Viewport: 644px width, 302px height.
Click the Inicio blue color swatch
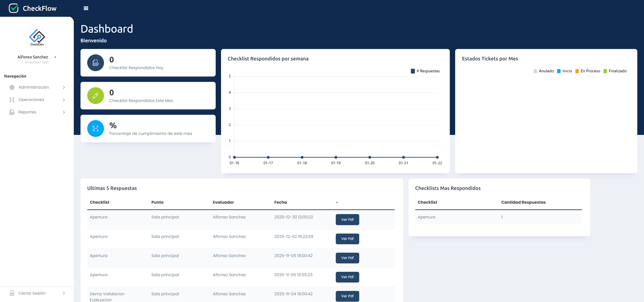(x=559, y=71)
